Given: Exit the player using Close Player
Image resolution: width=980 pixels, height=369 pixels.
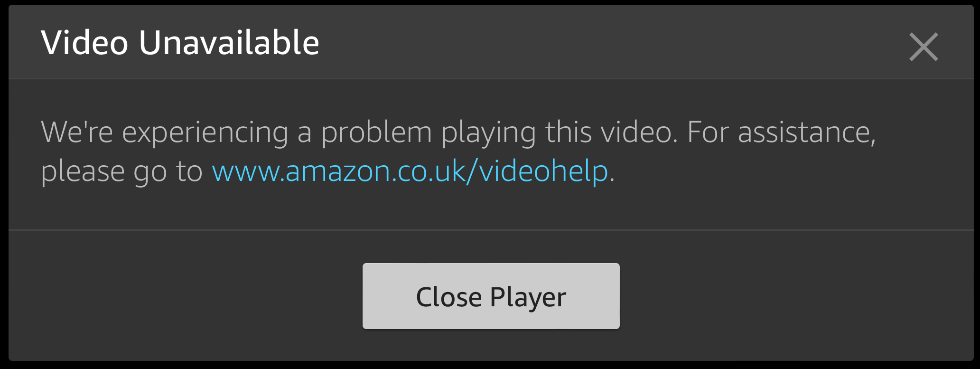Looking at the screenshot, I should pos(491,296).
